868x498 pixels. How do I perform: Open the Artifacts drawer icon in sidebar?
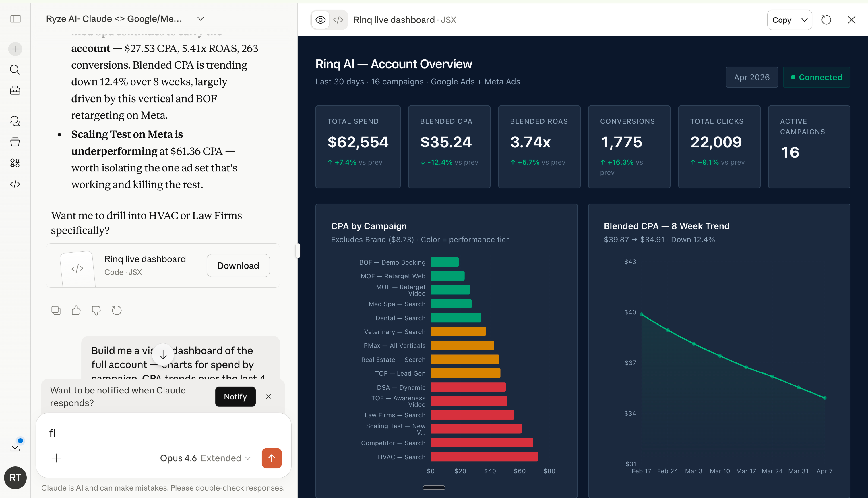(15, 142)
